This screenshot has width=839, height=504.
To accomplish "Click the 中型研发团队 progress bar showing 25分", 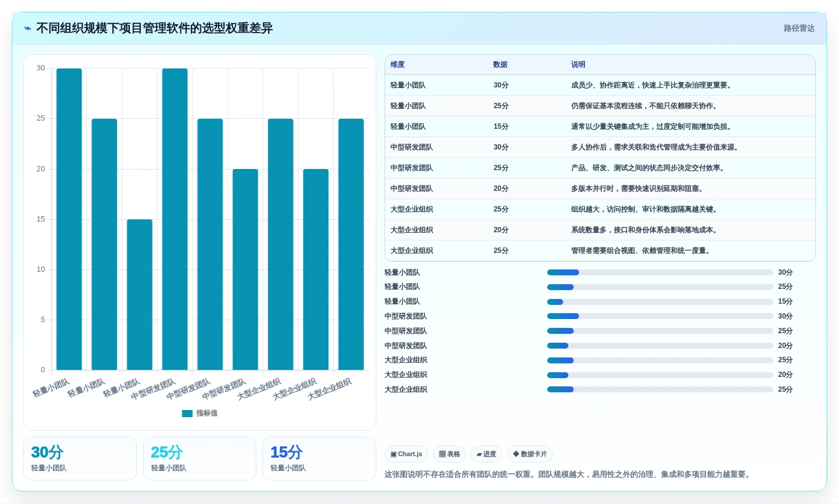I will (660, 331).
